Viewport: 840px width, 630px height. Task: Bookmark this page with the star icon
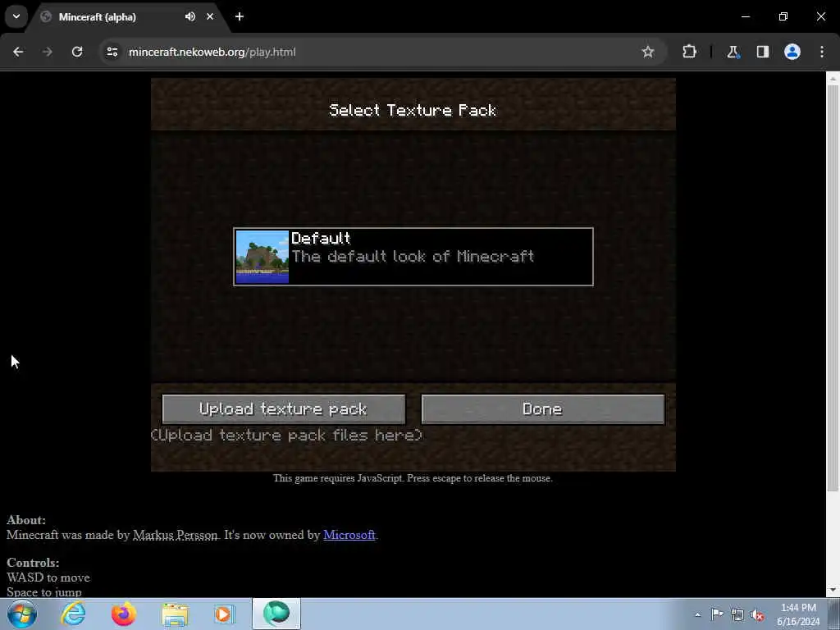[648, 52]
